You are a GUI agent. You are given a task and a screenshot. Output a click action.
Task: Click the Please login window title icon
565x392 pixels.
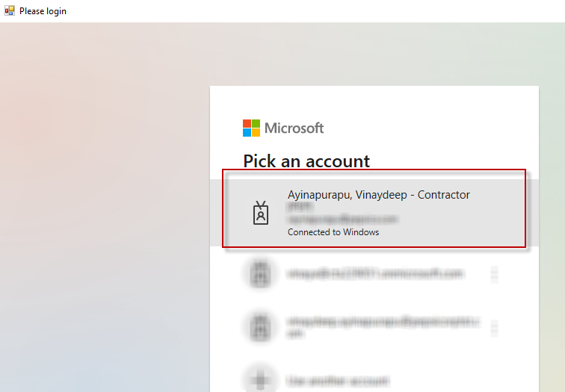pos(10,11)
